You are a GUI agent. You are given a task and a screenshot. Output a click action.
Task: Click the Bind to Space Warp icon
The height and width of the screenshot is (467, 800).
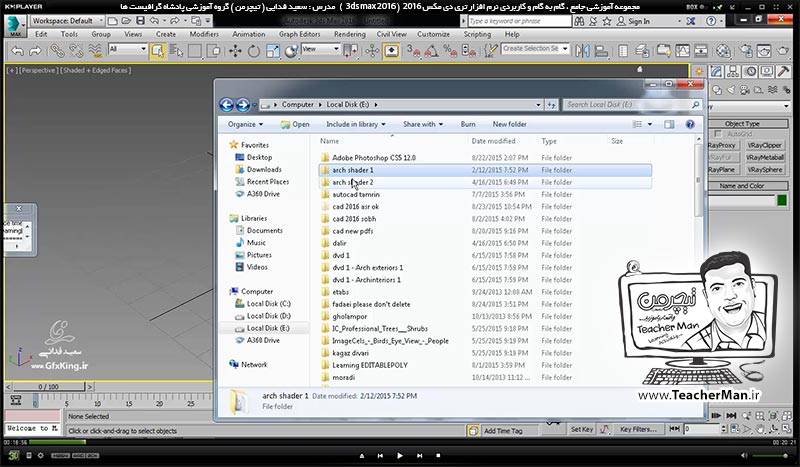tap(95, 51)
